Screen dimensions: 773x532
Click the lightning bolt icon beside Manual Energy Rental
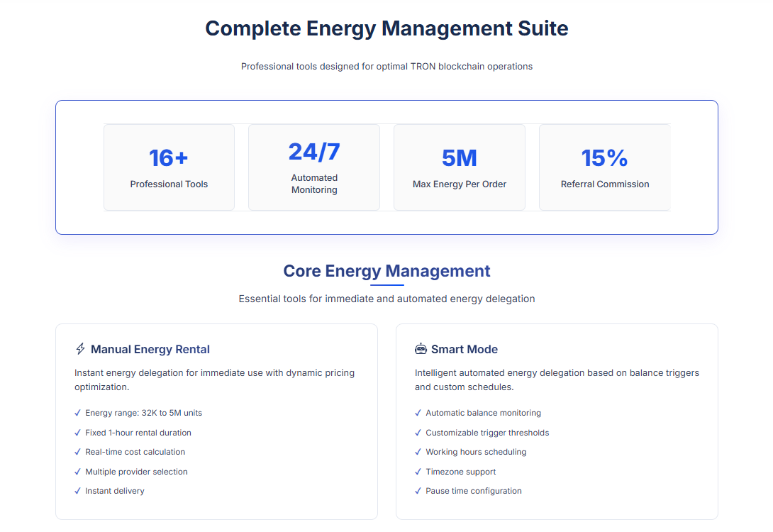point(80,349)
